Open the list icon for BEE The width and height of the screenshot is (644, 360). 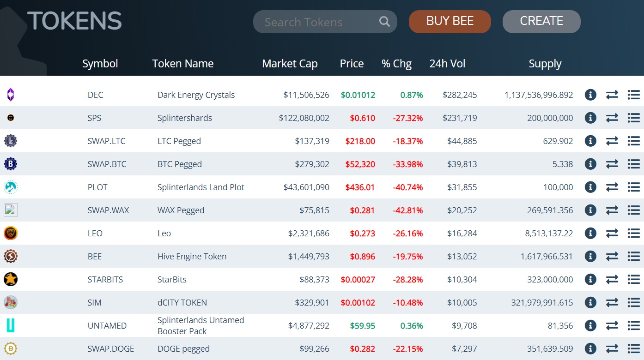click(x=634, y=256)
